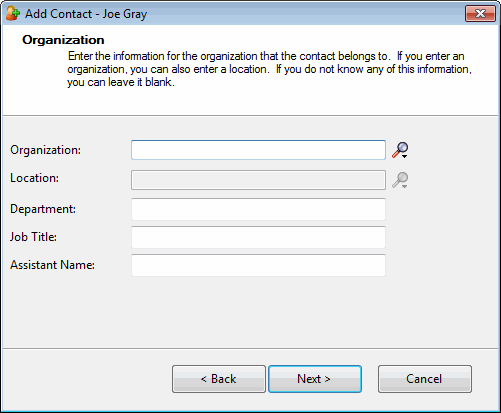Cancel adding the contact
The width and height of the screenshot is (501, 413).
click(425, 379)
